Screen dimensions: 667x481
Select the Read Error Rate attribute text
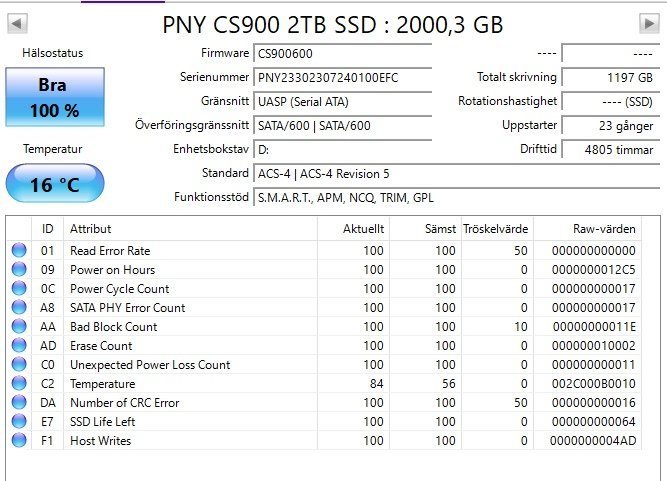(110, 250)
